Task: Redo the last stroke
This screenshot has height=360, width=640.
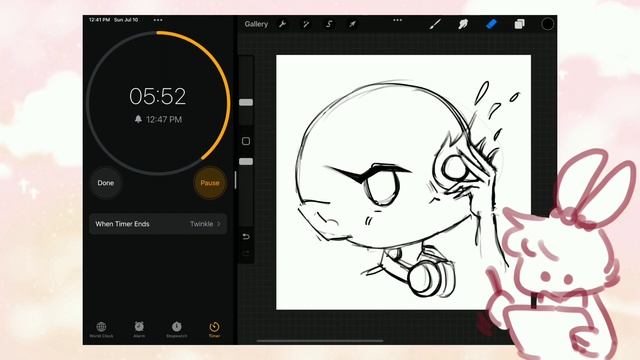Action: [246, 253]
